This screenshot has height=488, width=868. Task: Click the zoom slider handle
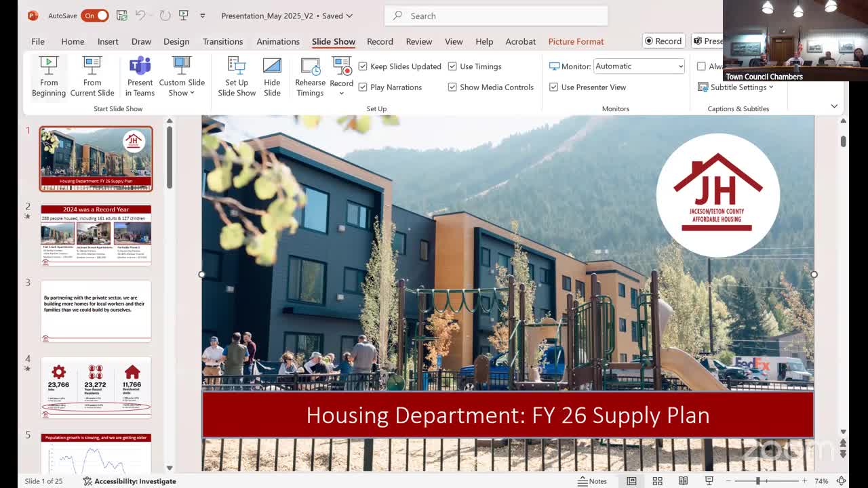(757, 481)
